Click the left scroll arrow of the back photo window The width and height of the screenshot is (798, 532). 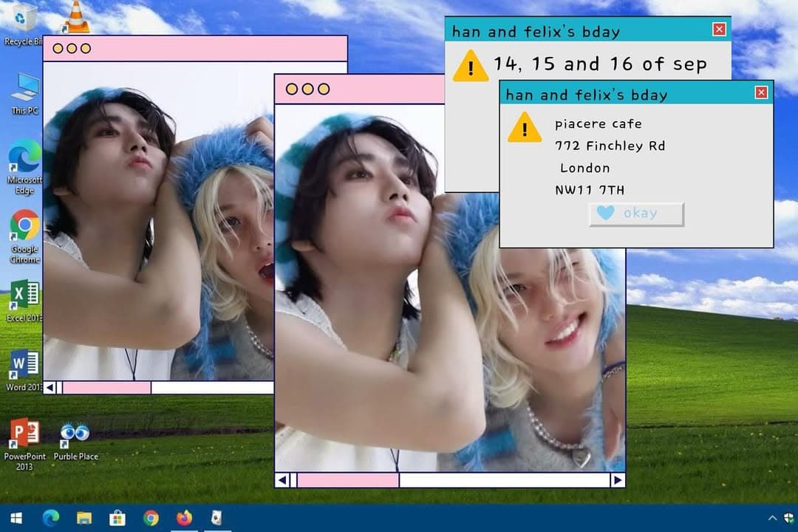pos(50,388)
